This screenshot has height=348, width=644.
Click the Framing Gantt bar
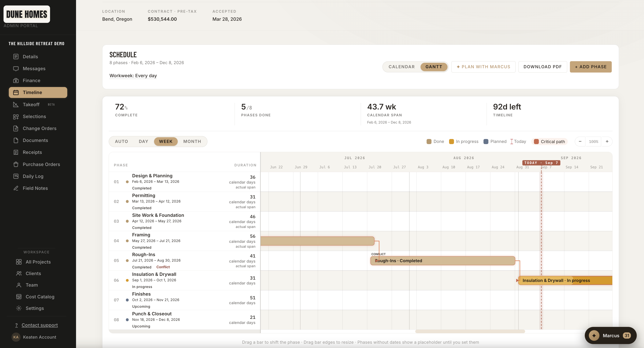click(317, 241)
